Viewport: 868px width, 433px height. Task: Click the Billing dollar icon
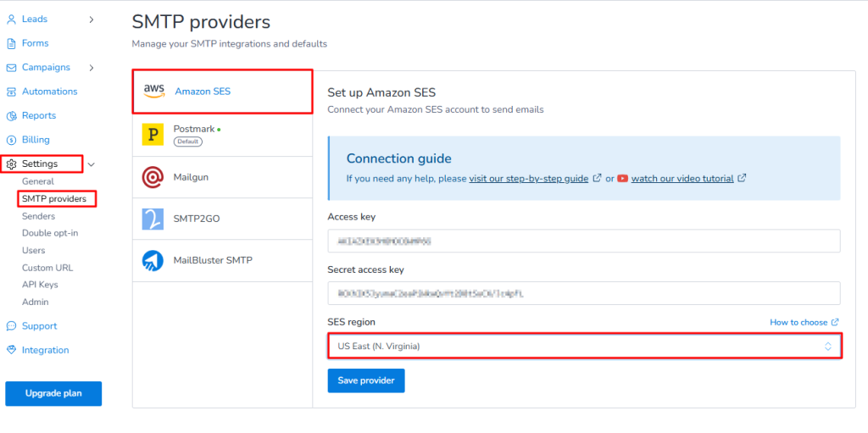point(11,140)
